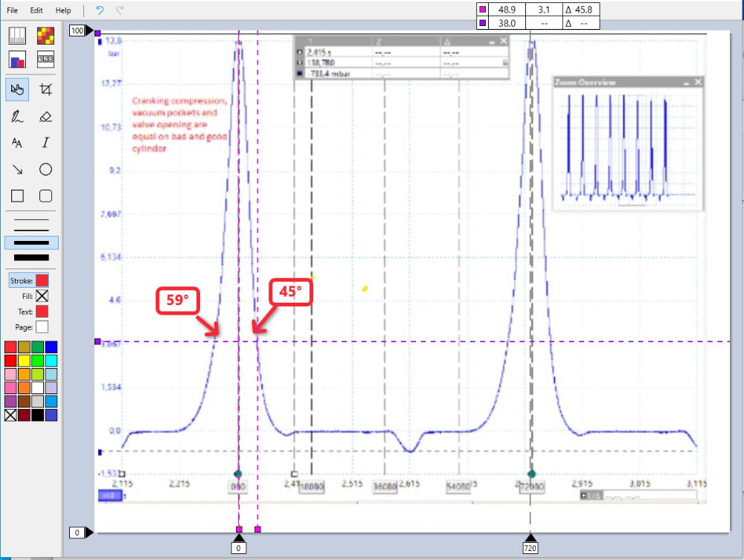744x560 pixels.
Task: Select the Page color target box
Action: pyautogui.click(x=42, y=326)
